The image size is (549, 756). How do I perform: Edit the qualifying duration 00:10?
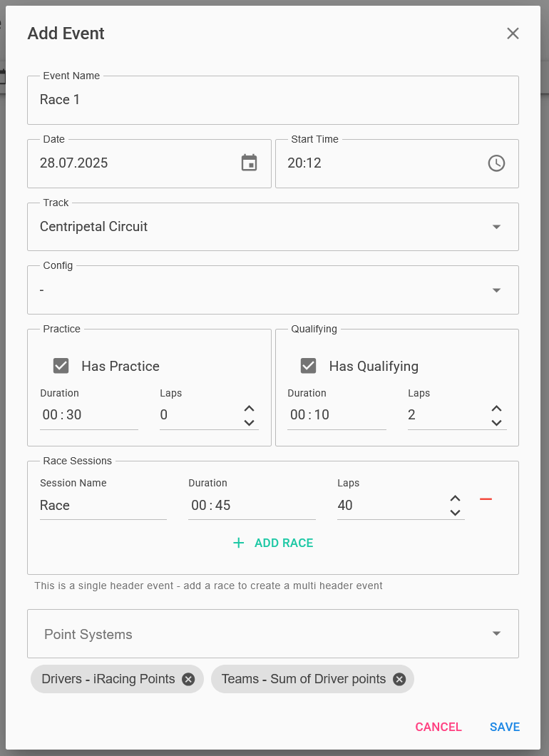point(337,414)
